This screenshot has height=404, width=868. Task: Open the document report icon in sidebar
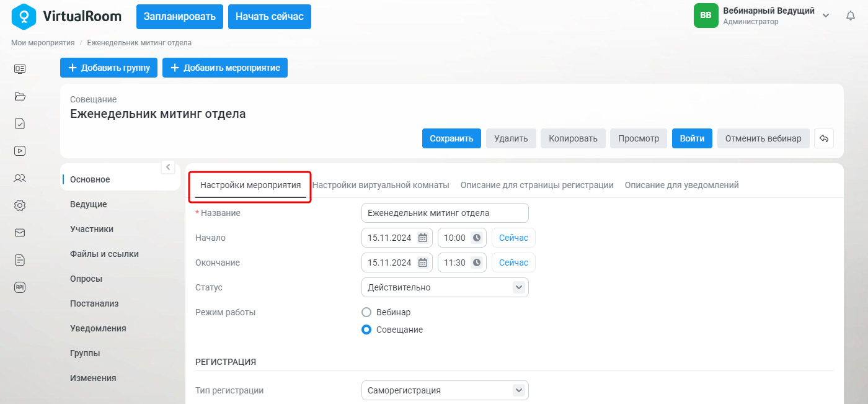click(20, 260)
